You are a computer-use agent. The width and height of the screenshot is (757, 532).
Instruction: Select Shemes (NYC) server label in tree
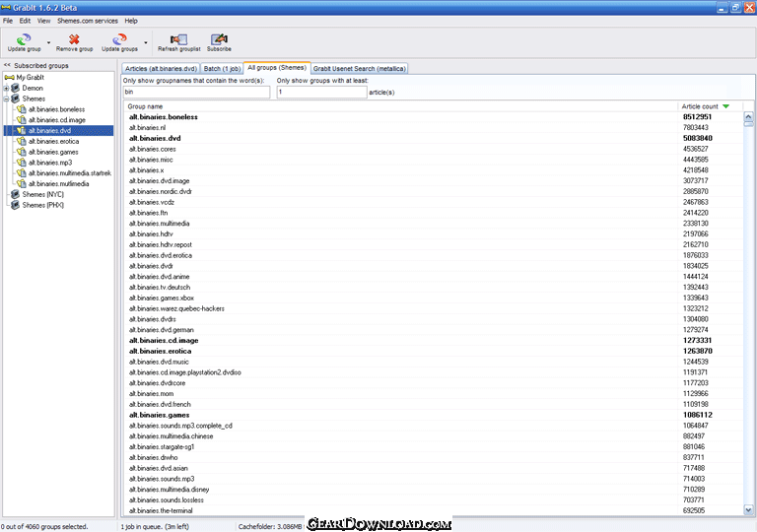43,194
